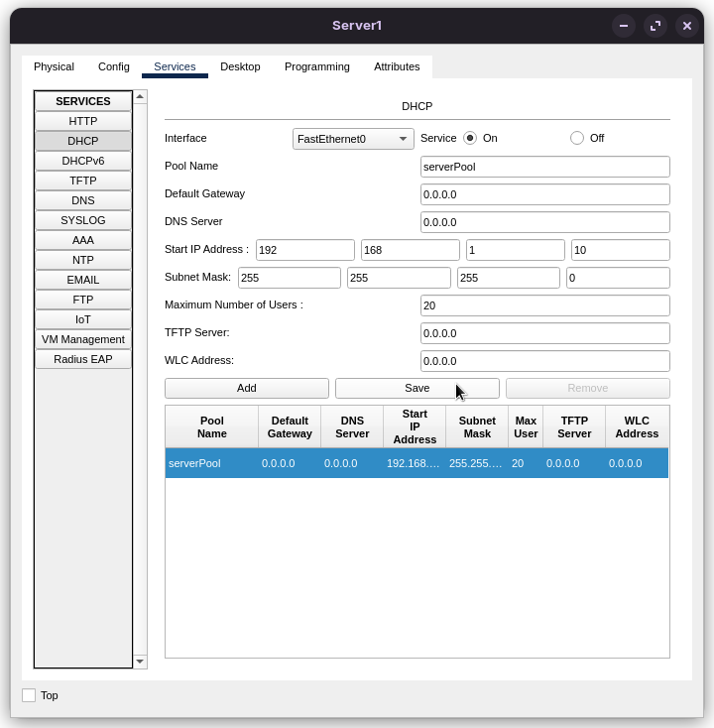Switch to the Config tab
The width and height of the screenshot is (714, 728).
tap(114, 66)
